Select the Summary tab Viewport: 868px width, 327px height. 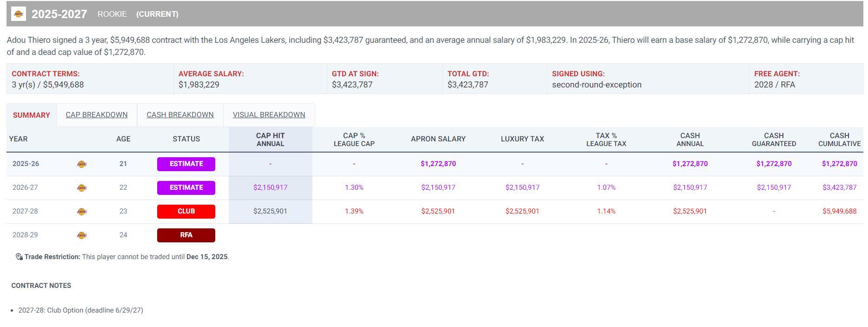pos(31,115)
